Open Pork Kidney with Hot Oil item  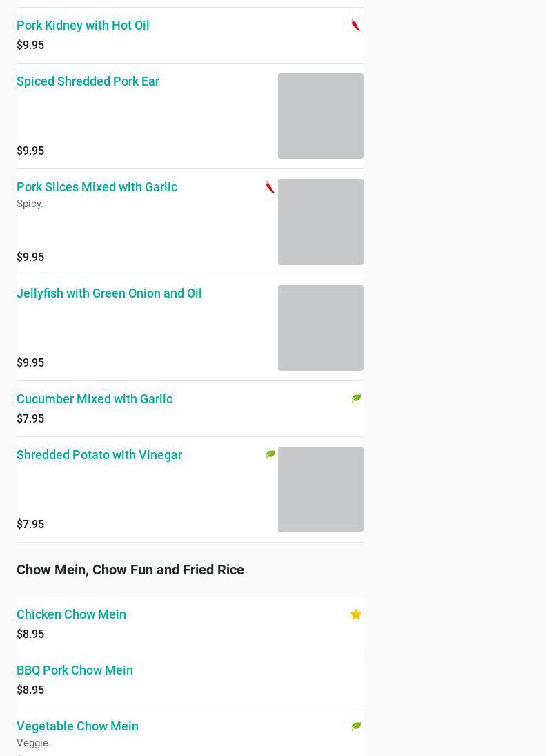tap(83, 26)
